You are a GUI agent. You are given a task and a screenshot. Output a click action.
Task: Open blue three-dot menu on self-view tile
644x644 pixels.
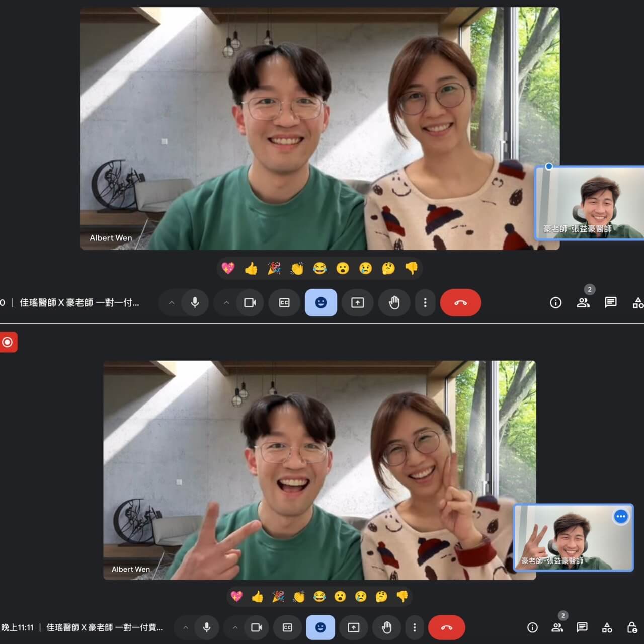pos(621,516)
